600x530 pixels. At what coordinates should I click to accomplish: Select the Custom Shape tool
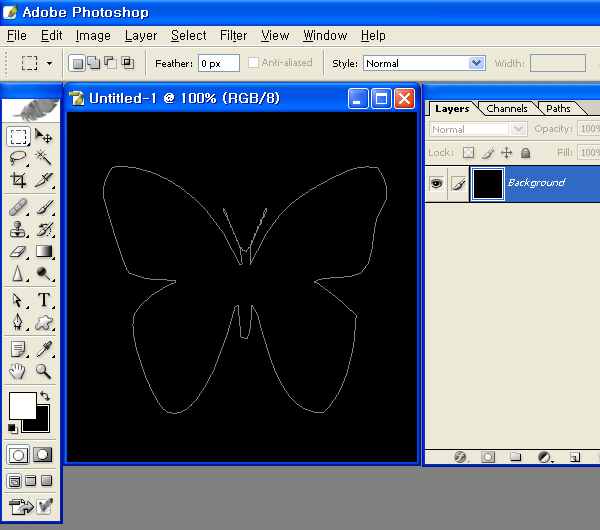[x=43, y=322]
